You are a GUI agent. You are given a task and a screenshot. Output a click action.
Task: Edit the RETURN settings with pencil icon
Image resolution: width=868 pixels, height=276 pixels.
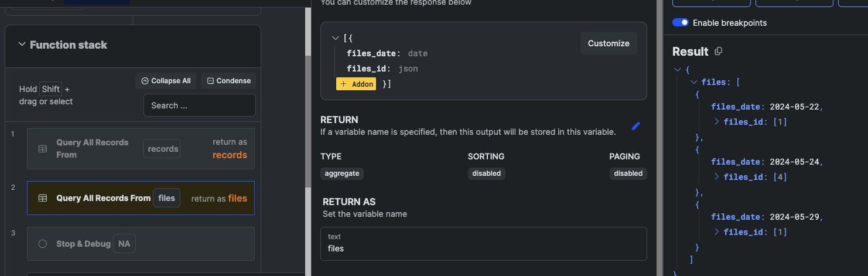click(x=636, y=126)
